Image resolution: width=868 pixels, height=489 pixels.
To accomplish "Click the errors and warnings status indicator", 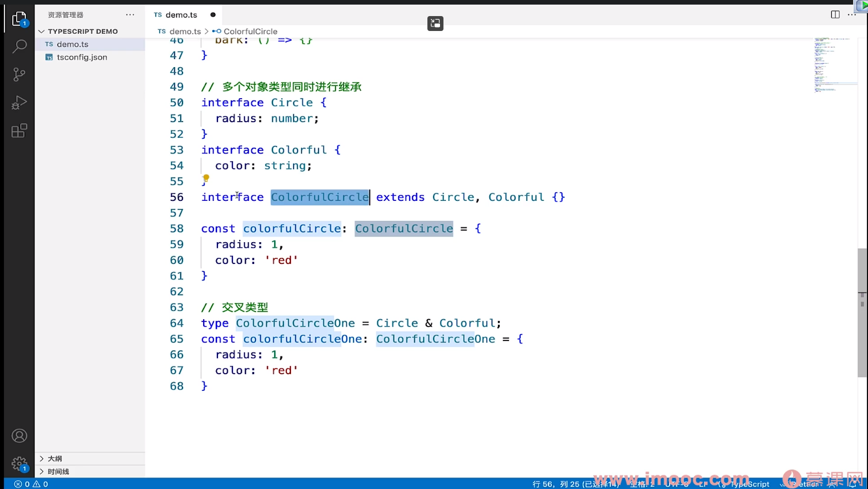I will tap(31, 484).
